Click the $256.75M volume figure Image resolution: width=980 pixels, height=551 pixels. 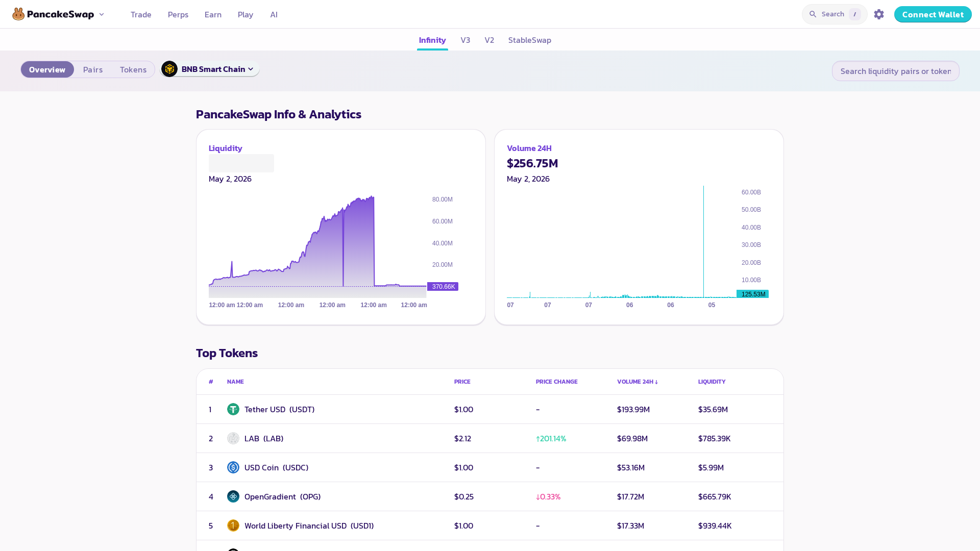pyautogui.click(x=532, y=163)
